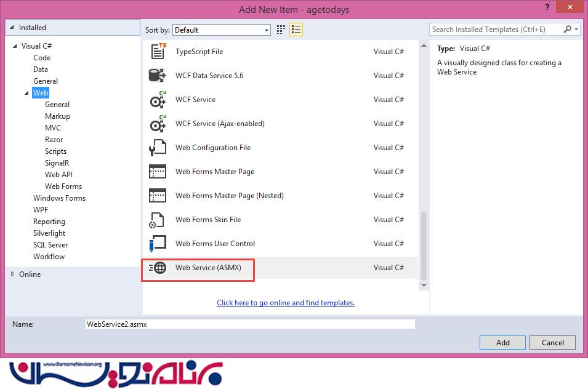Image resolution: width=588 pixels, height=389 pixels.
Task: Select the Windows Forms category
Action: [x=59, y=198]
